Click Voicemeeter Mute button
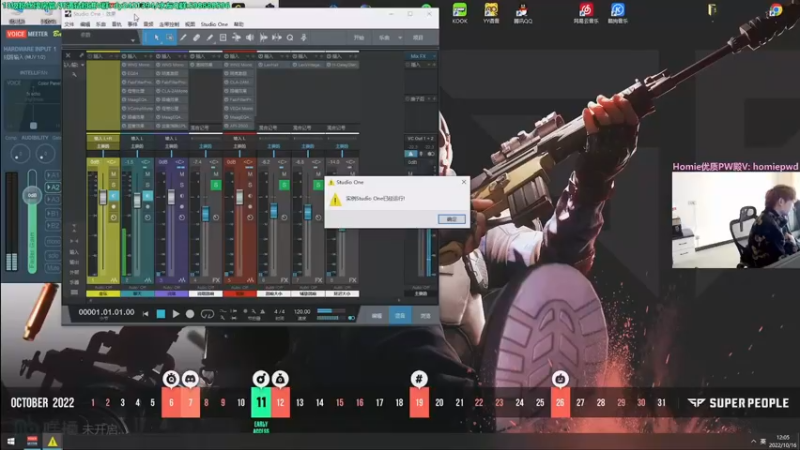This screenshot has height=450, width=800. 53,268
